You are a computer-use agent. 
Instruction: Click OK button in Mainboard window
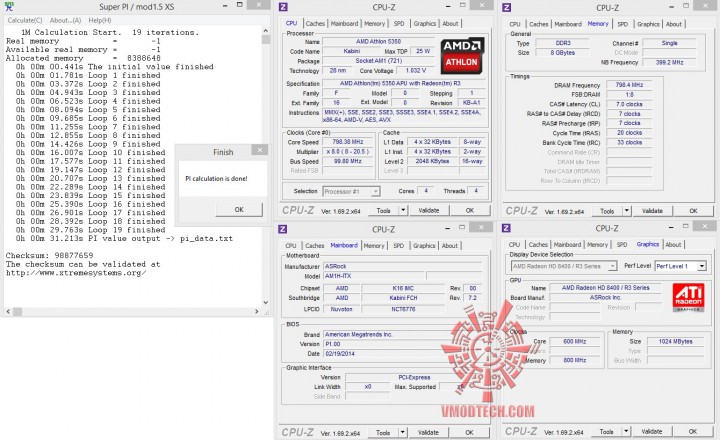pos(469,432)
